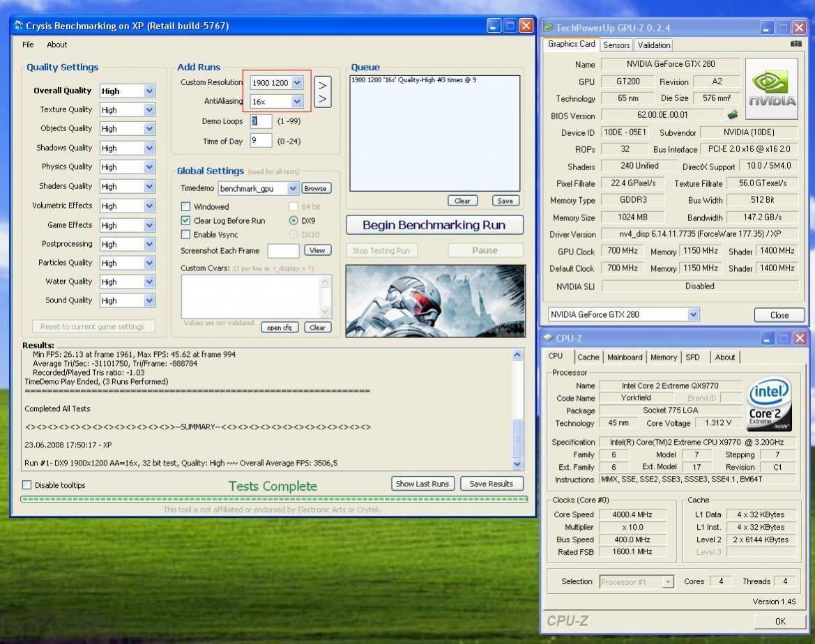Click the Crysis Benchmarking title bar icon

(x=18, y=26)
